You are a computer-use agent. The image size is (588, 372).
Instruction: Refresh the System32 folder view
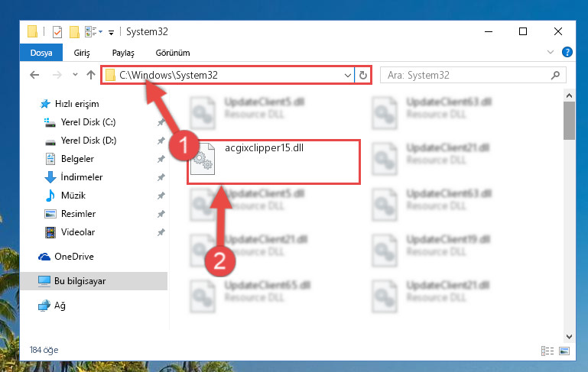click(362, 76)
